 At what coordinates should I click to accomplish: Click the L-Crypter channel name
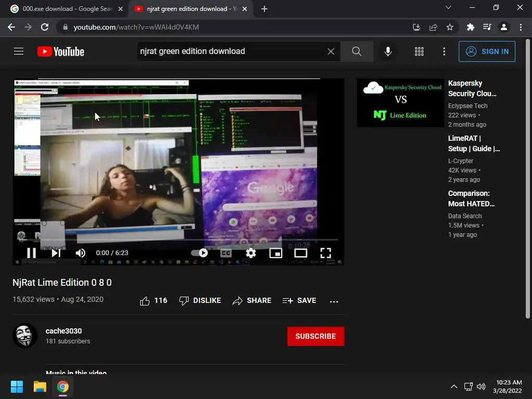point(460,161)
